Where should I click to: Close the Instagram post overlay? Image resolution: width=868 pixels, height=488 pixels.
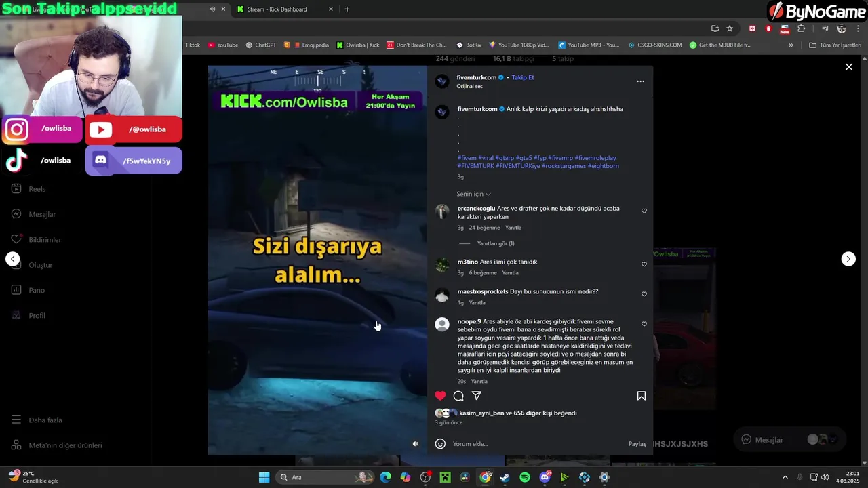(848, 67)
